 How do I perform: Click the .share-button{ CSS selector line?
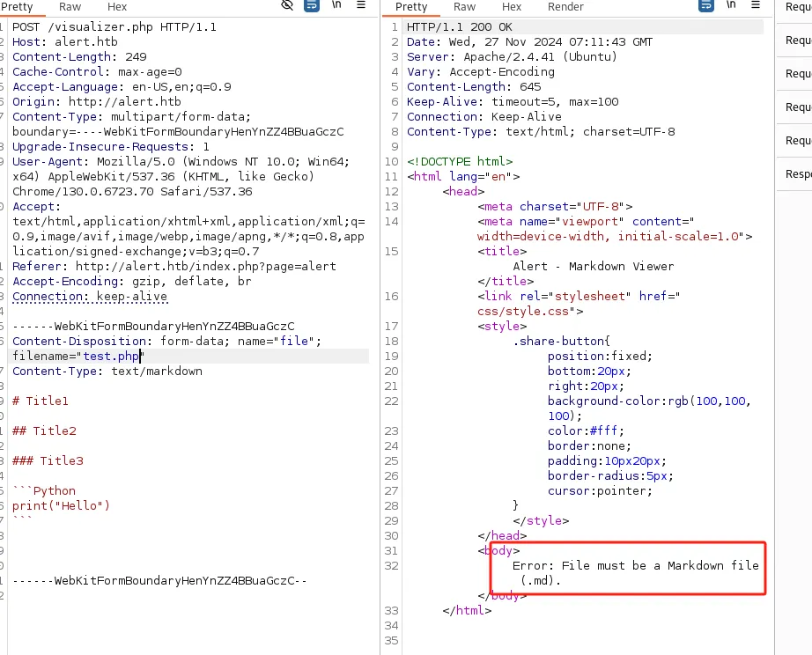click(562, 342)
